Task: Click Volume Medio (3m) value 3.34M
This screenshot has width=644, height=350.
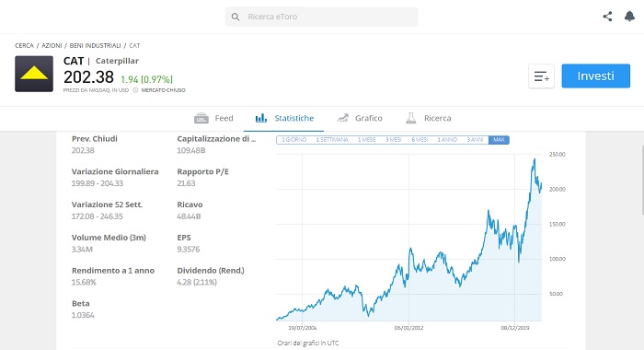Action: point(82,250)
